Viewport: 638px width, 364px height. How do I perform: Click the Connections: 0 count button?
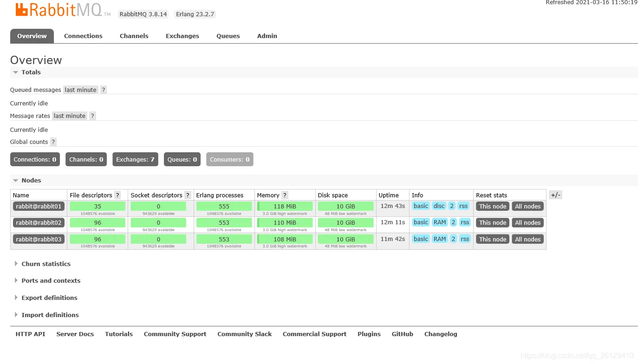coord(35,159)
